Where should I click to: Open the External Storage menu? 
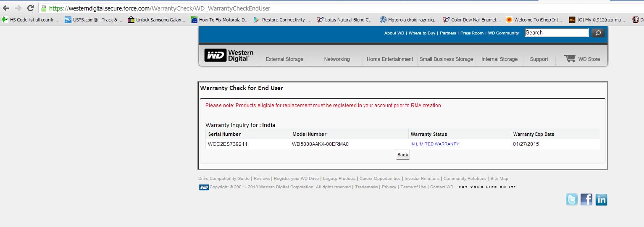(x=284, y=59)
